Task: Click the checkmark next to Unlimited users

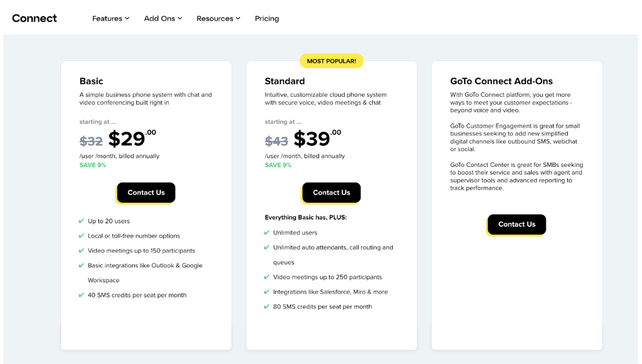Action: click(x=267, y=232)
